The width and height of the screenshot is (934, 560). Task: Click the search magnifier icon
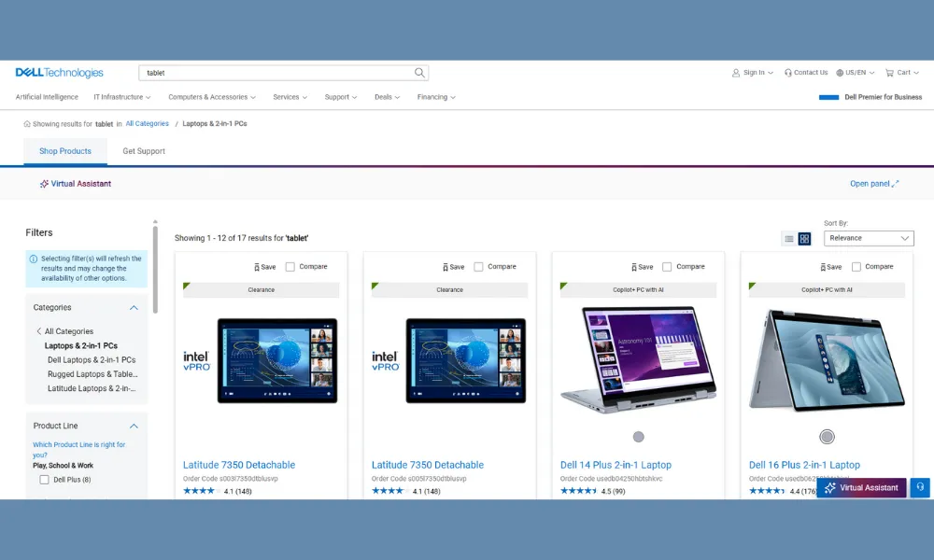[419, 73]
